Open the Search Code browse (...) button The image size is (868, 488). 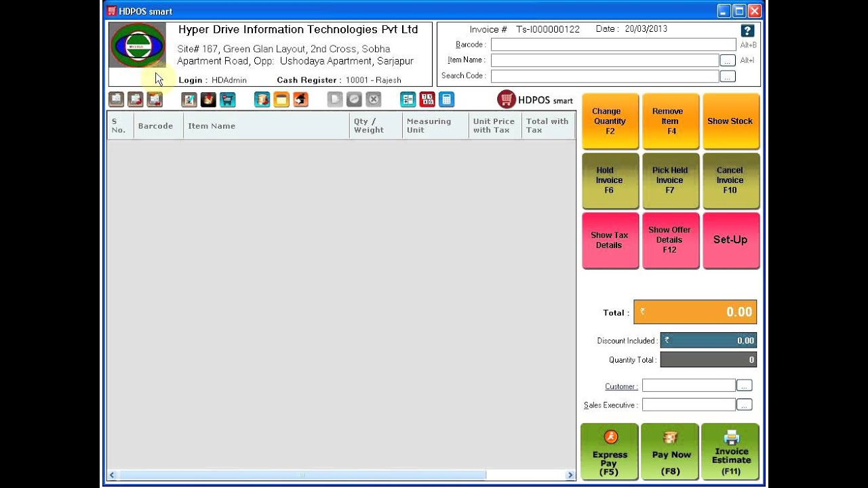[x=728, y=77]
